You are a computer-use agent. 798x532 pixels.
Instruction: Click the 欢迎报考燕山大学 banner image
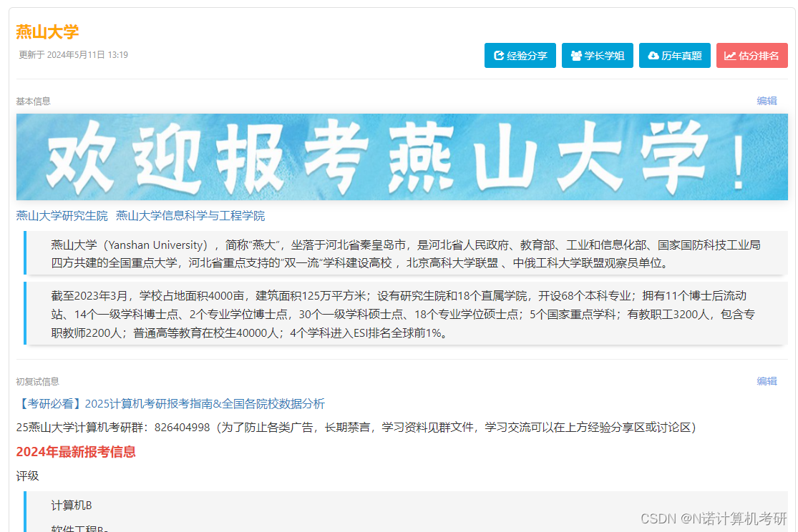coord(402,157)
